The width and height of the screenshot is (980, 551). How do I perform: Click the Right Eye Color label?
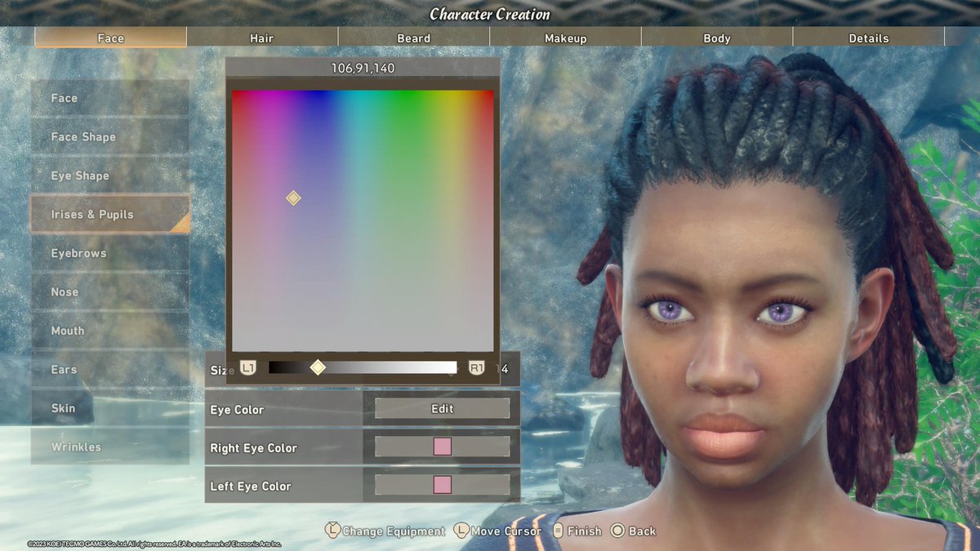[x=253, y=447]
